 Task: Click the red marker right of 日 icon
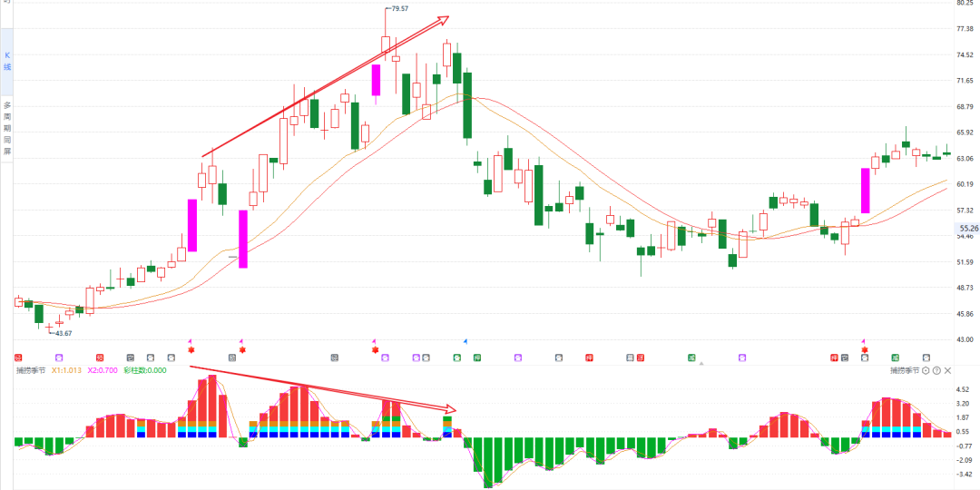pyautogui.click(x=641, y=358)
